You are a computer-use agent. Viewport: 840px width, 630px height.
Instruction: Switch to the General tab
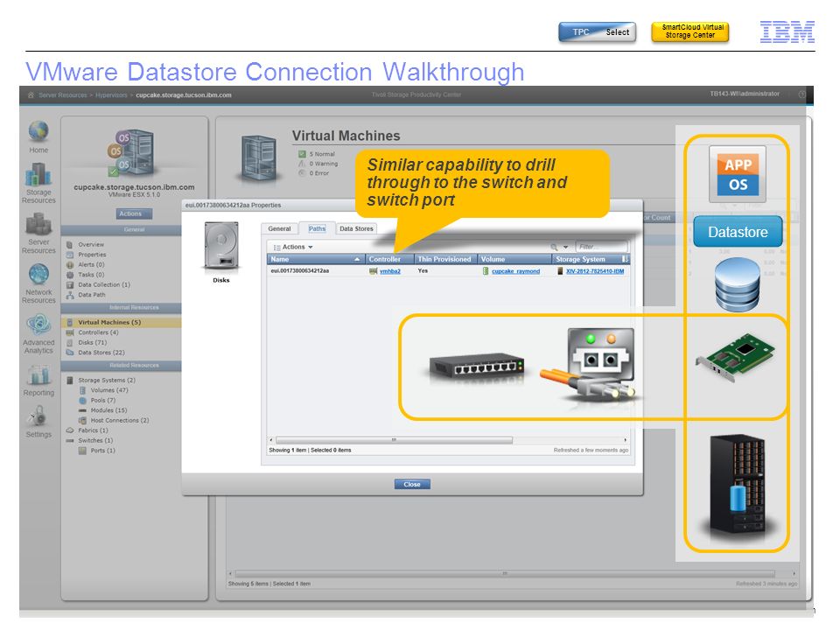click(x=279, y=228)
